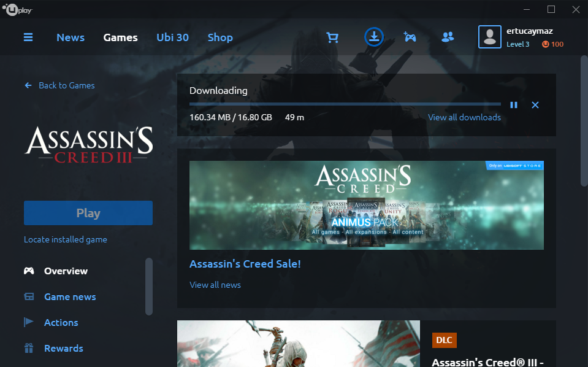Click the Uplay units coin icon
The width and height of the screenshot is (588, 367).
546,44
